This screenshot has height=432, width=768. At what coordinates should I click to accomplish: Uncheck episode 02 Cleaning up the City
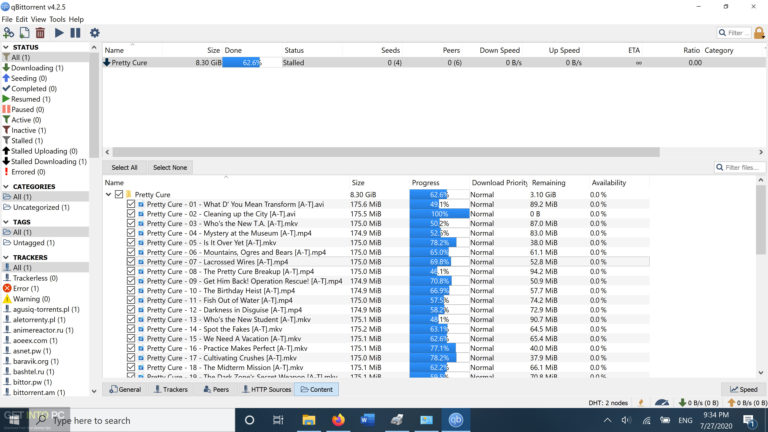[x=131, y=214]
